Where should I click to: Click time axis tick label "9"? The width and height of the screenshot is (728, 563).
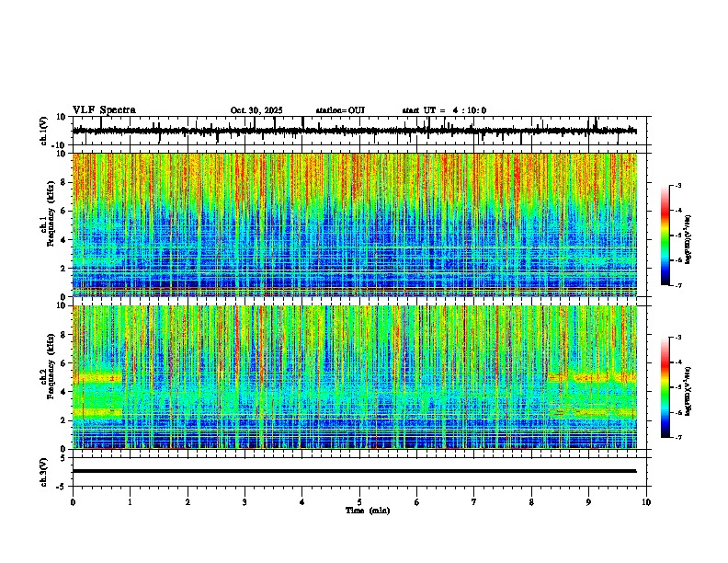click(588, 502)
